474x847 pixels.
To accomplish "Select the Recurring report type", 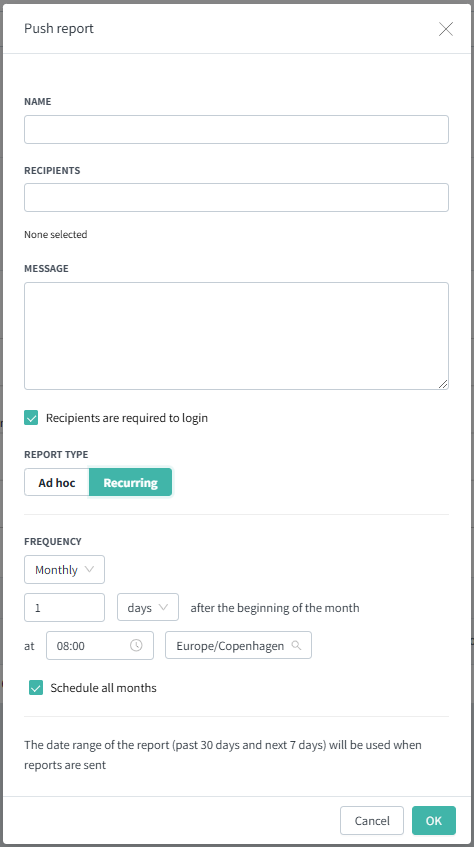I will point(130,482).
